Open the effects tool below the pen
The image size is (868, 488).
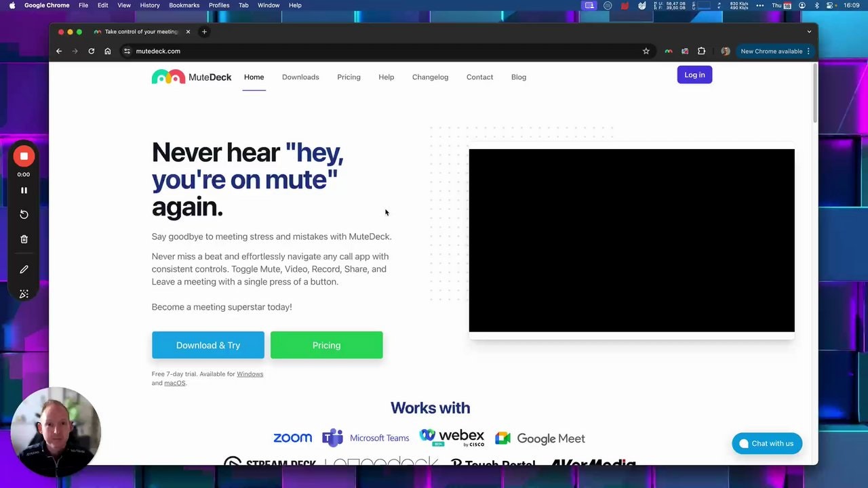coord(24,293)
